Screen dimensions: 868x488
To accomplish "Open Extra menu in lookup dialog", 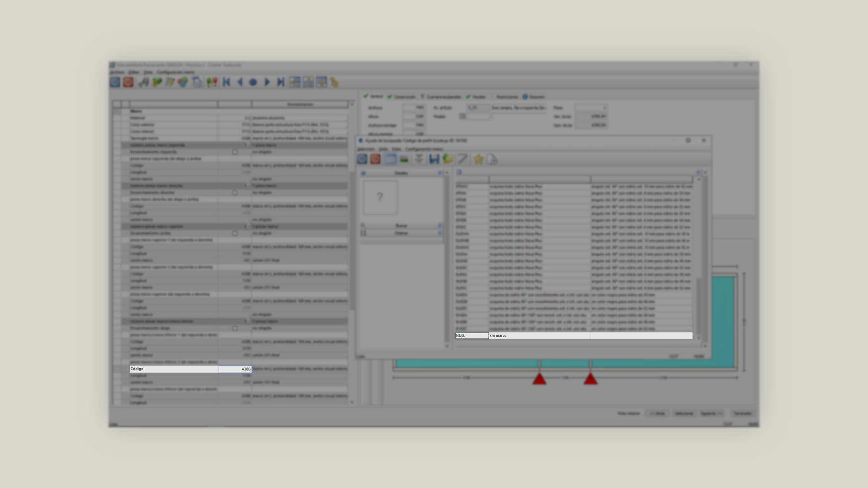I will [396, 149].
